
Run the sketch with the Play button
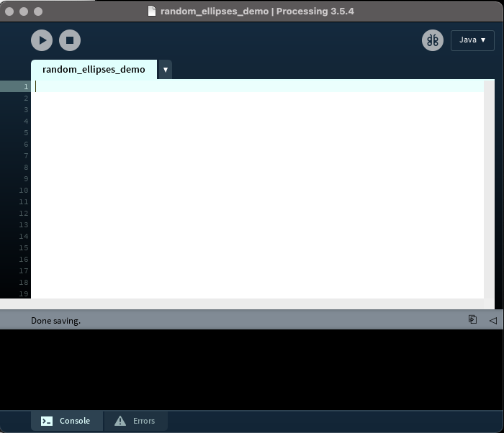click(x=42, y=40)
